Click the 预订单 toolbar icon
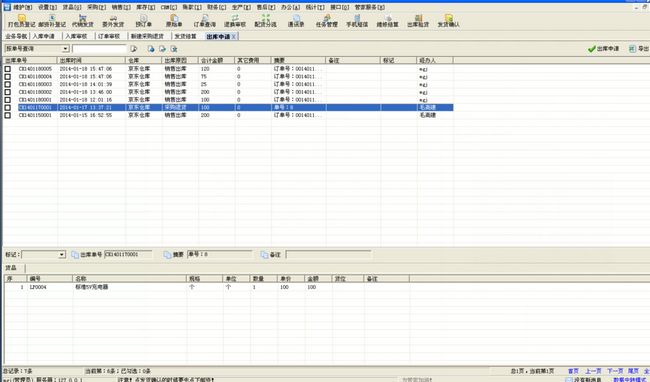This screenshot has height=382, width=650. (x=143, y=21)
